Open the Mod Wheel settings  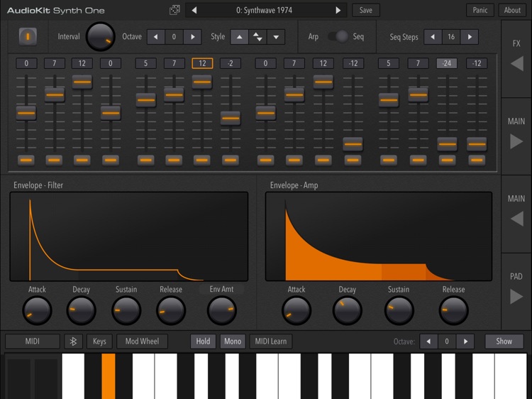coord(142,341)
